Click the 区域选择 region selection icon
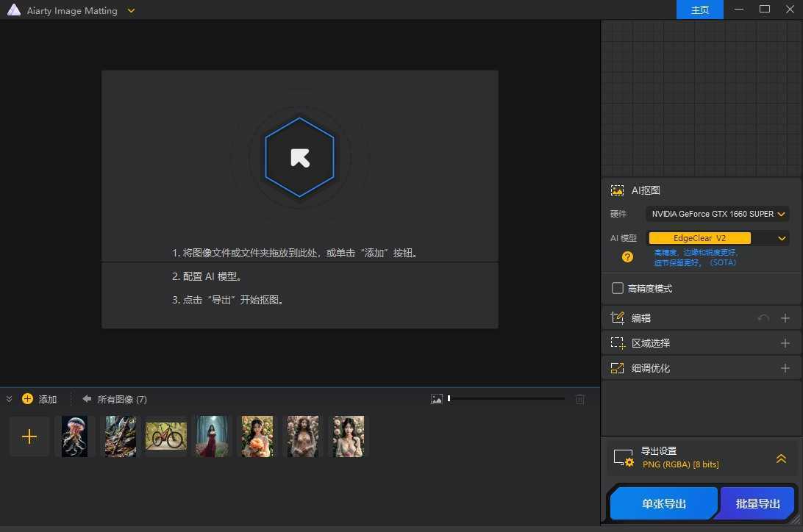803x532 pixels. coord(618,342)
